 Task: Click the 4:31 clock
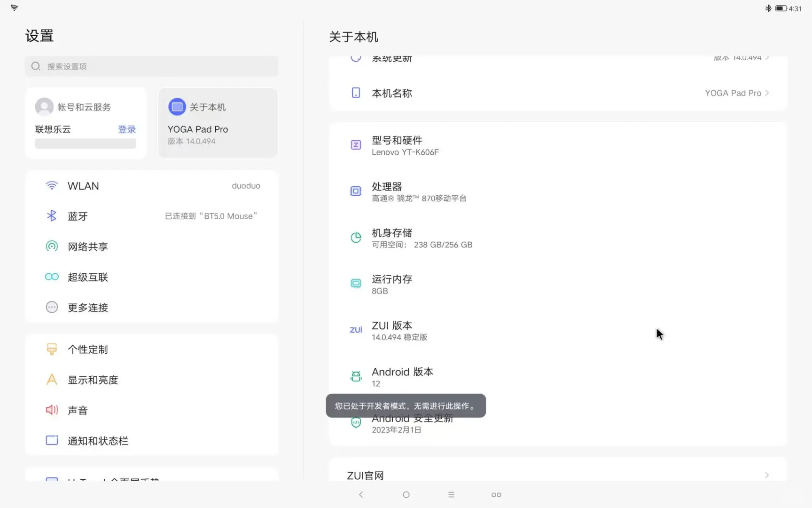[x=795, y=8]
